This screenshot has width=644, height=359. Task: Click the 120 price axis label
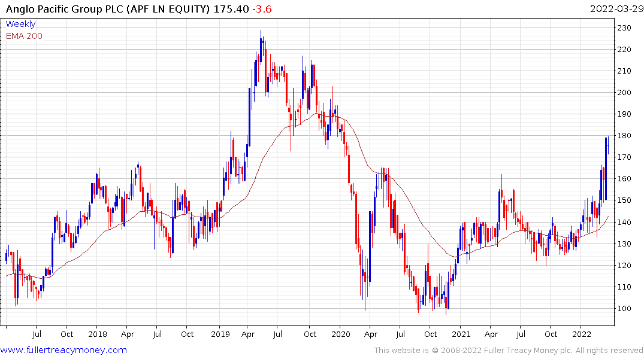pos(624,266)
